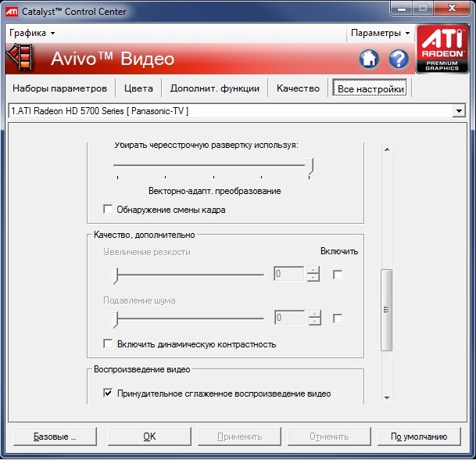The width and height of the screenshot is (476, 460).
Task: Enable Обнаружение смены кадра checkbox
Action: pyautogui.click(x=108, y=210)
